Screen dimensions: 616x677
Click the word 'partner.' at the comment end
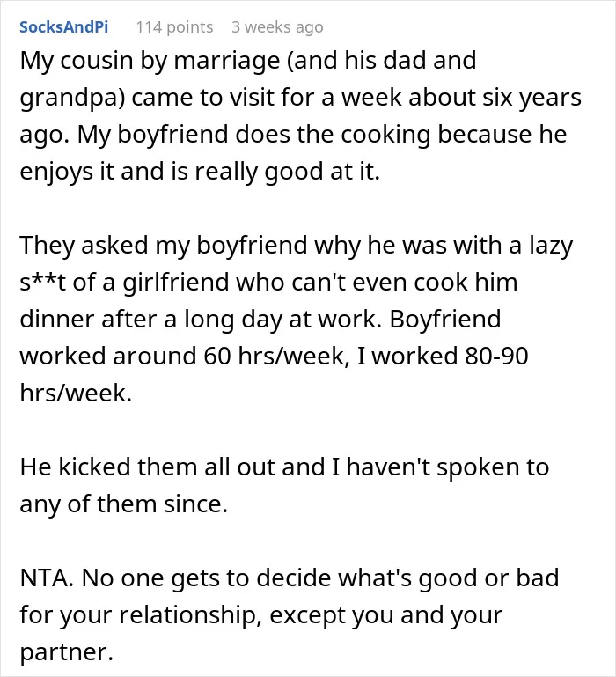coord(67,653)
